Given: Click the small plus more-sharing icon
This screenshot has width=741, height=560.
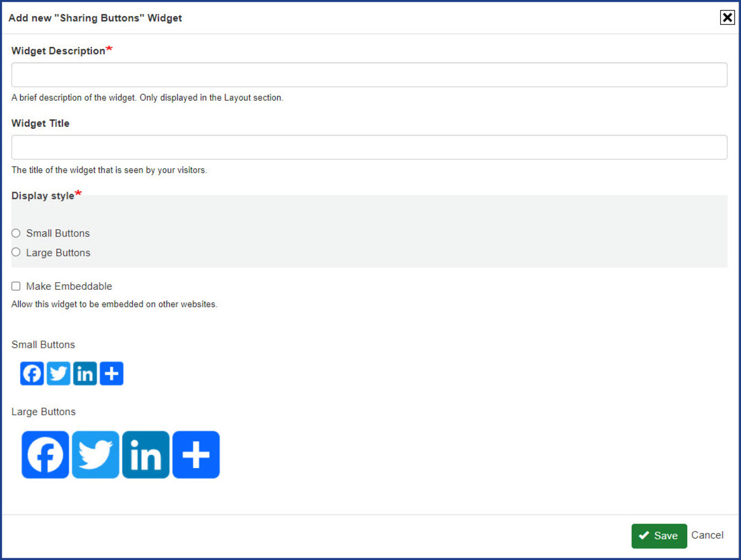Looking at the screenshot, I should pyautogui.click(x=112, y=374).
